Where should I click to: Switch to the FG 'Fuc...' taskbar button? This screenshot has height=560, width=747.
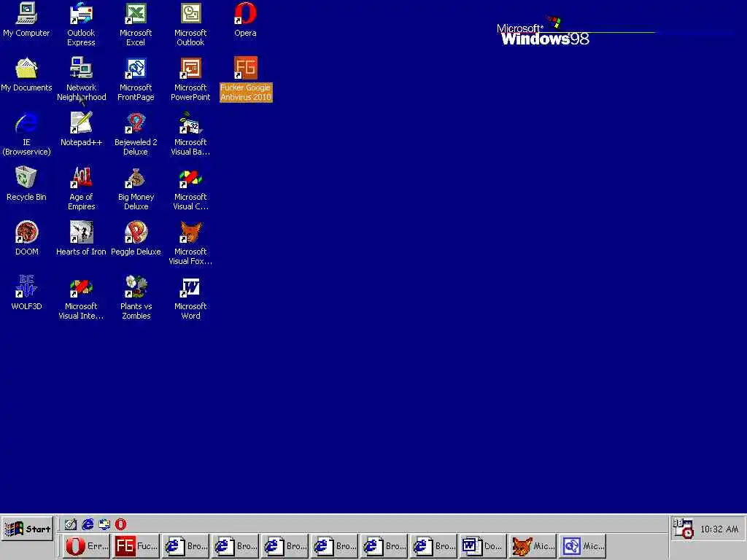click(136, 545)
